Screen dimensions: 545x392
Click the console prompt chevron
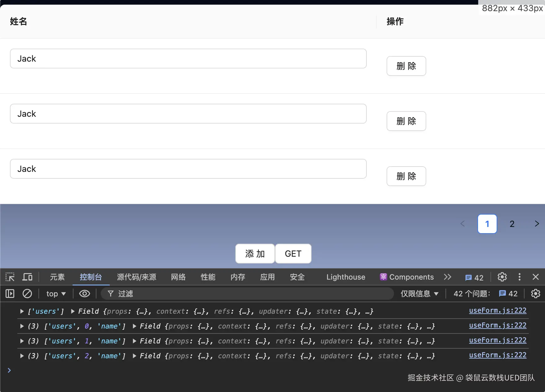[x=9, y=370]
